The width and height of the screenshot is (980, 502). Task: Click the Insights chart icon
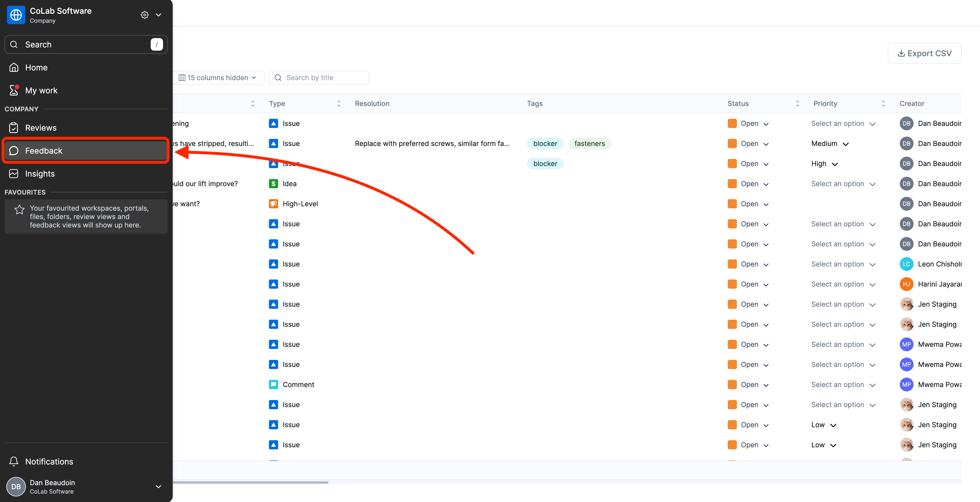14,174
